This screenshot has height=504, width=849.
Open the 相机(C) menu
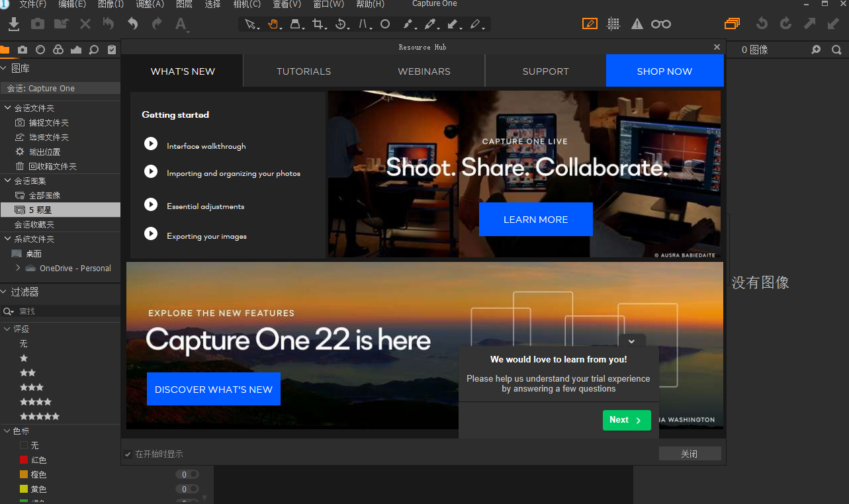point(247,4)
